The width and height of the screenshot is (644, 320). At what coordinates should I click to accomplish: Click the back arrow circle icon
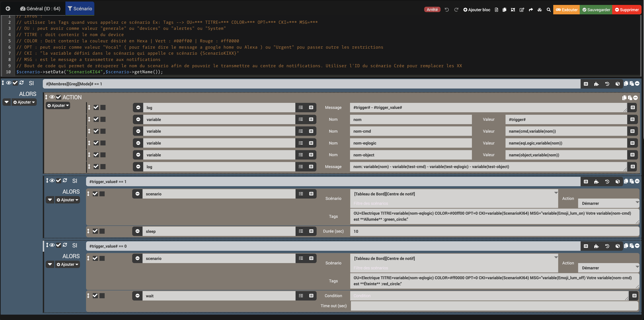pos(8,9)
